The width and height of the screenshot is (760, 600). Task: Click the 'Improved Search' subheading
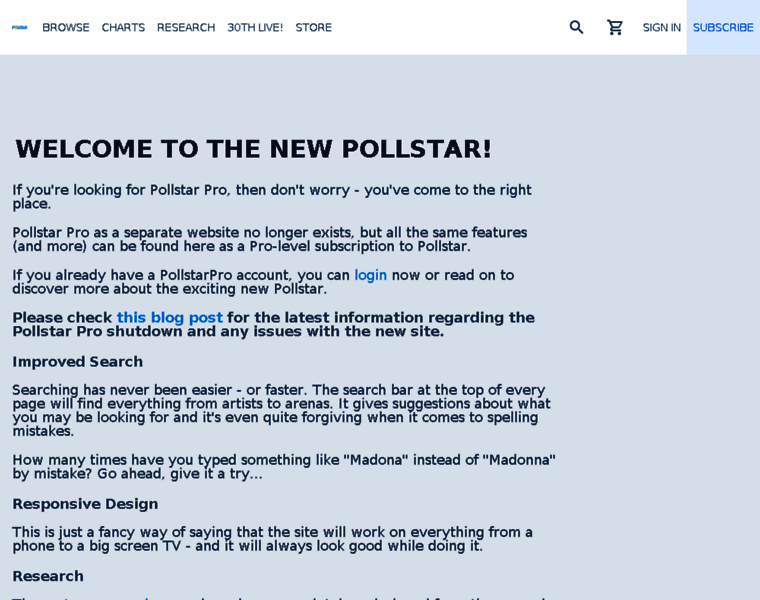(x=77, y=362)
